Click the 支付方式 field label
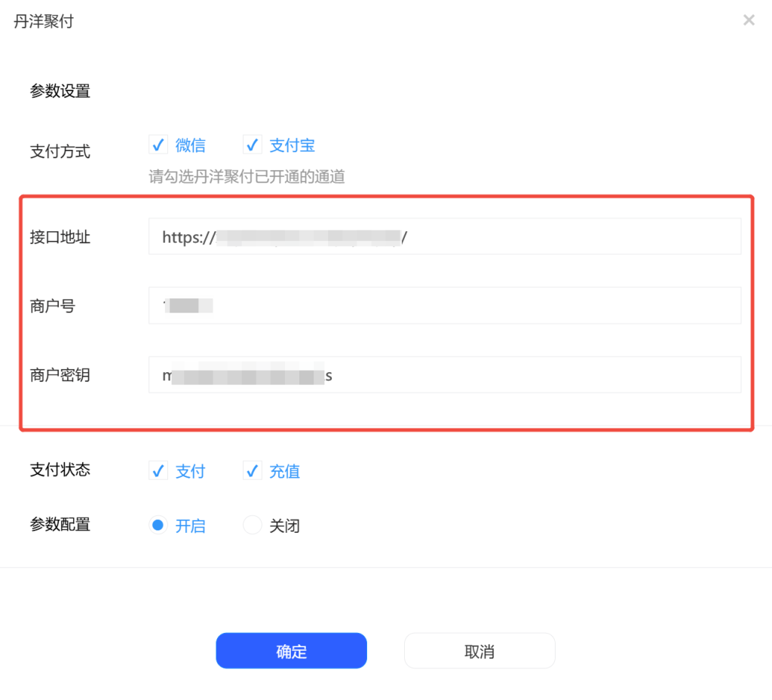 [60, 151]
